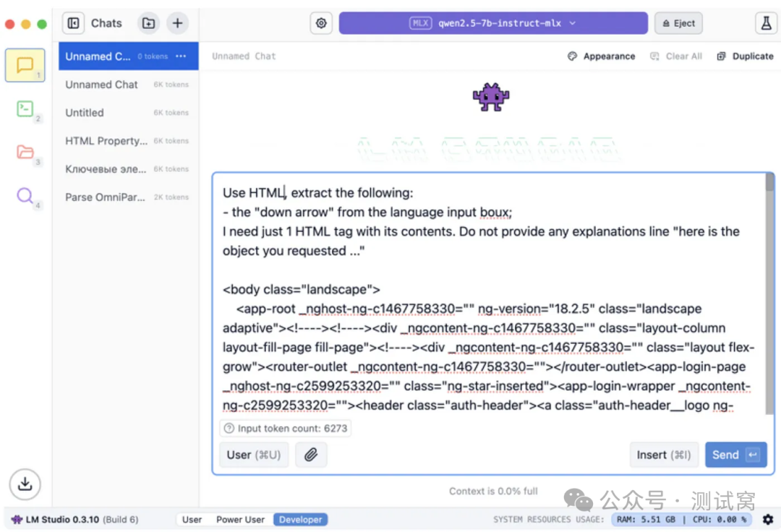Screen dimensions: 781x532
Task: Send the message
Action: pos(735,455)
